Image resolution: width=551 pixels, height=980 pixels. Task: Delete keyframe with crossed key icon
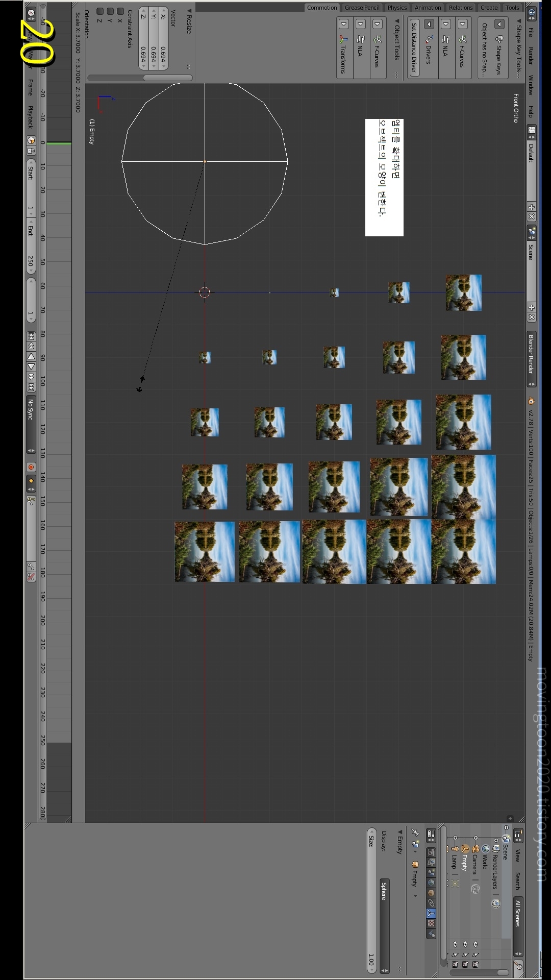pyautogui.click(x=31, y=577)
